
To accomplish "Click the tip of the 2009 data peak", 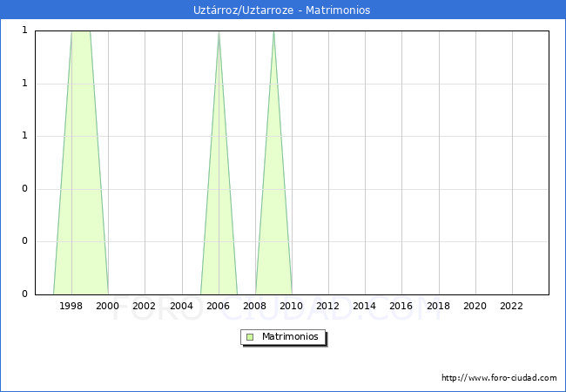I will point(273,33).
